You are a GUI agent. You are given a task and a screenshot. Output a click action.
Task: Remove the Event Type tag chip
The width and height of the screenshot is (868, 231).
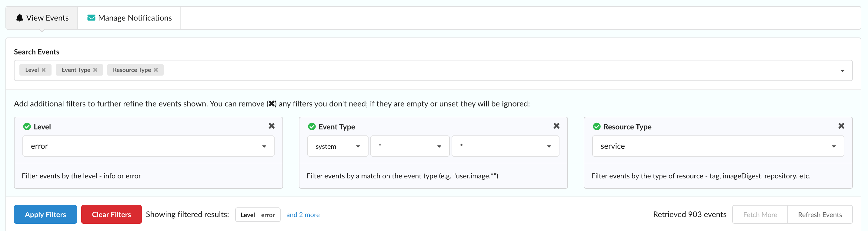[x=95, y=70]
